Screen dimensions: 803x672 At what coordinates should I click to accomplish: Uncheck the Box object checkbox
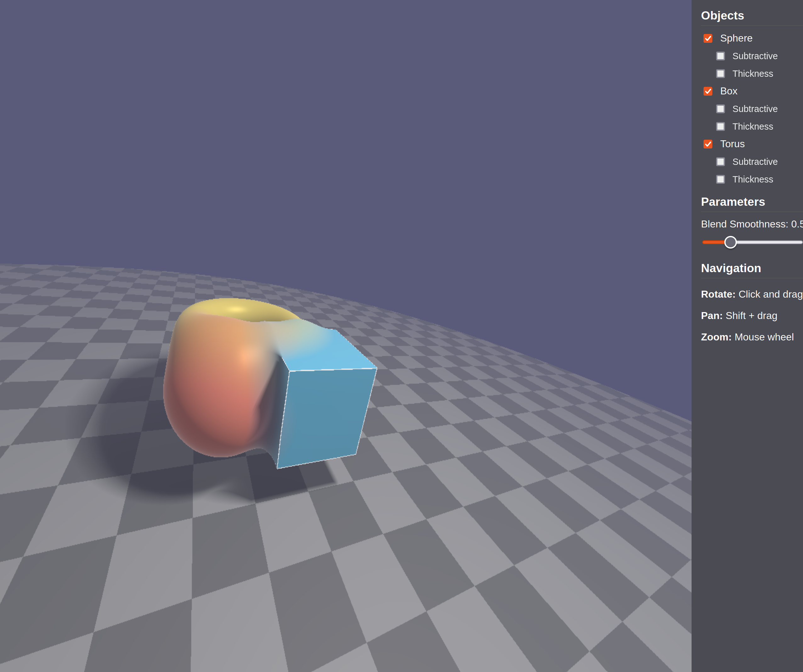[708, 91]
